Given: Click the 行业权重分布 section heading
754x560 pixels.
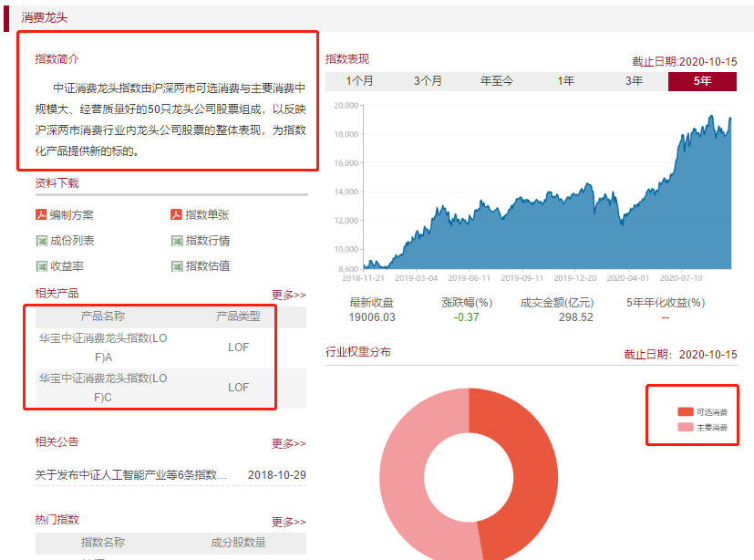Looking at the screenshot, I should [x=358, y=352].
